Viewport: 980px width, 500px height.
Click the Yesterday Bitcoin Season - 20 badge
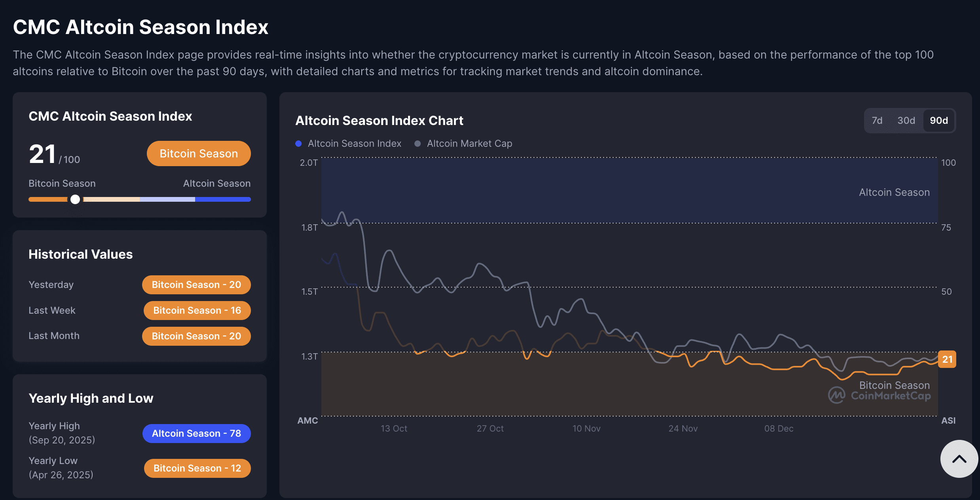[196, 285]
